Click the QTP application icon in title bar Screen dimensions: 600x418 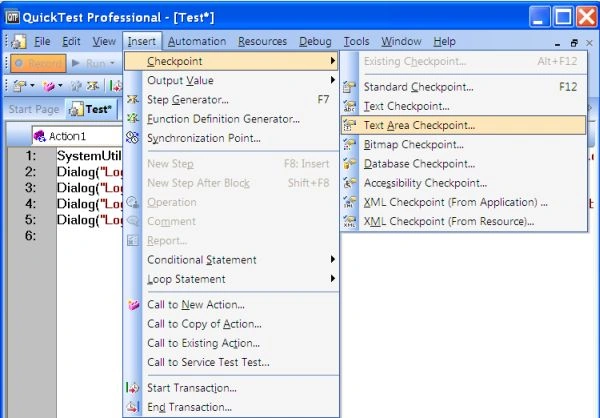(x=12, y=17)
